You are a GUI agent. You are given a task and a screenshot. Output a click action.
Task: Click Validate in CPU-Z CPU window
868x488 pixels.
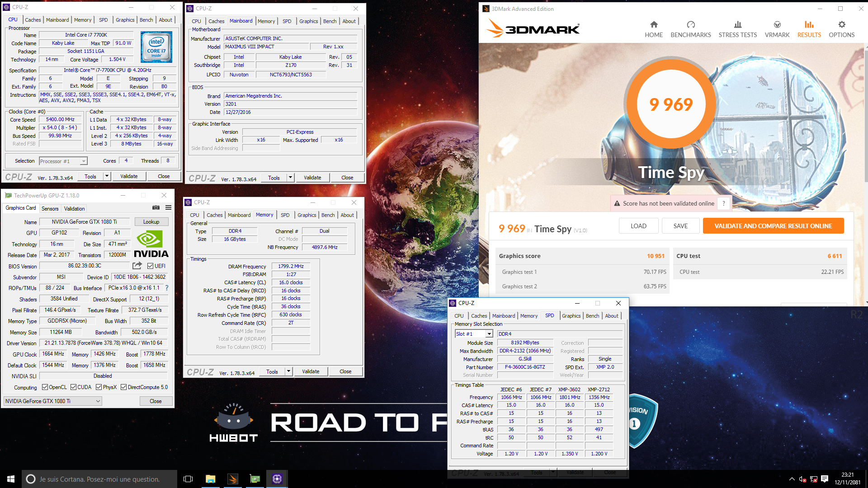[129, 176]
